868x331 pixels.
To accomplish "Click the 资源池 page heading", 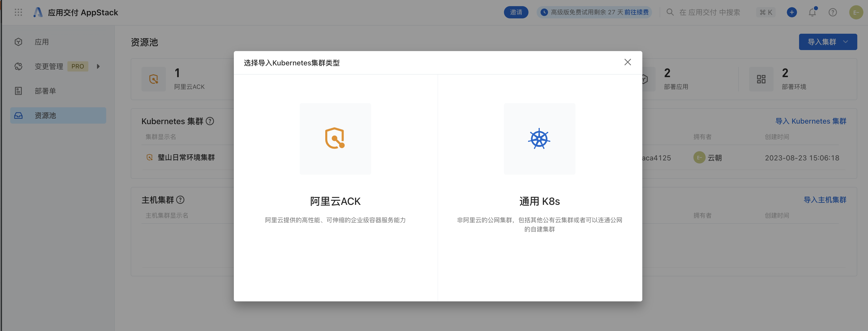I will click(x=144, y=42).
